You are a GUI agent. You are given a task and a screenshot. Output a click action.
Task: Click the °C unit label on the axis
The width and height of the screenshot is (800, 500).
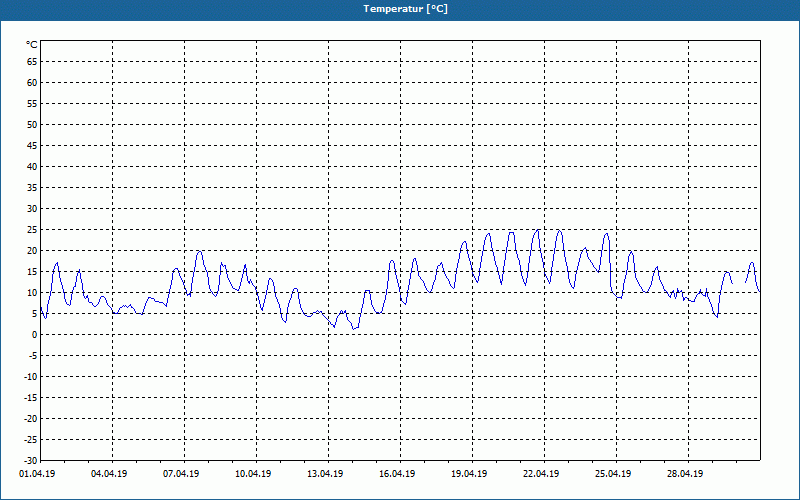pyautogui.click(x=32, y=45)
